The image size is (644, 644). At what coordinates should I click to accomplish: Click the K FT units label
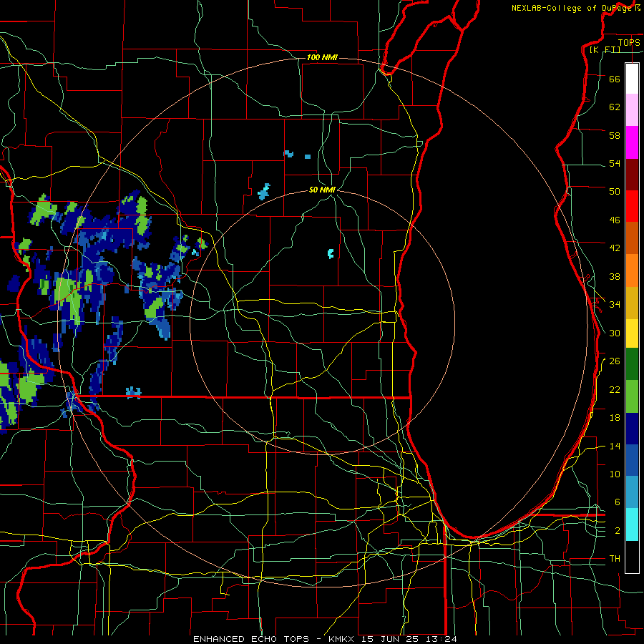pos(605,49)
